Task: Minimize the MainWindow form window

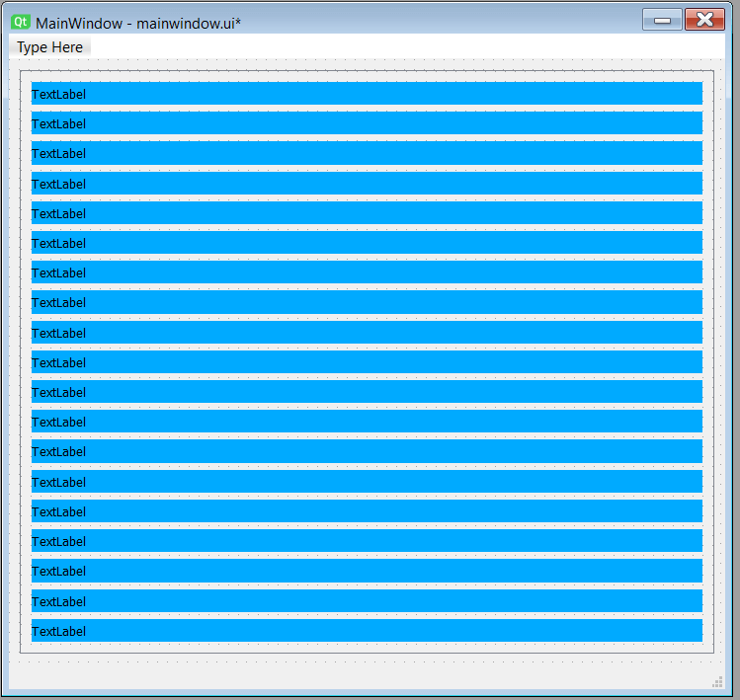Action: (x=662, y=20)
